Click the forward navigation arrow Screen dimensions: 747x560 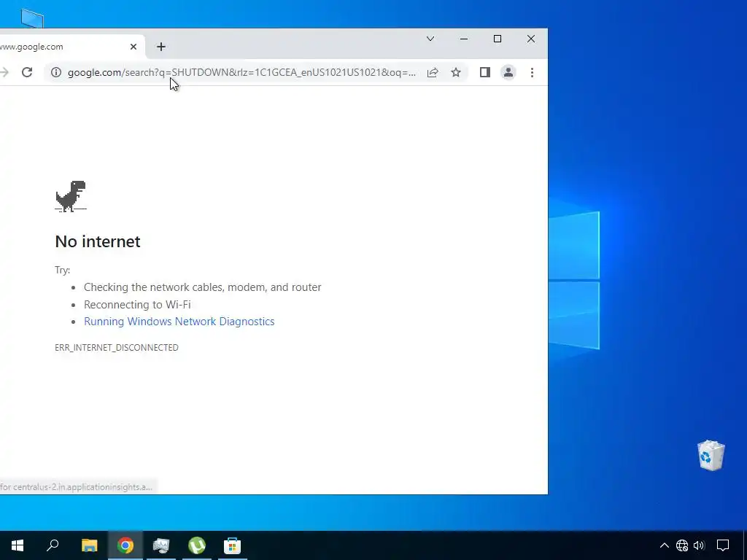[x=4, y=72]
